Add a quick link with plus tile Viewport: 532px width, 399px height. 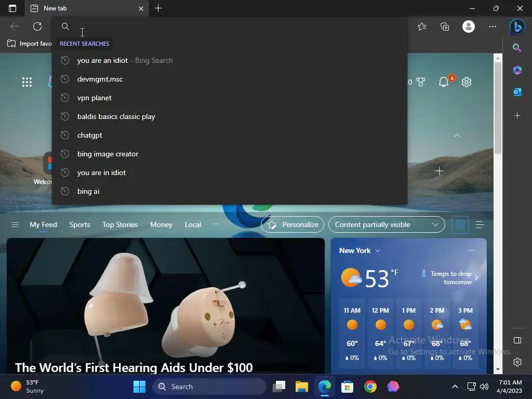coord(440,171)
